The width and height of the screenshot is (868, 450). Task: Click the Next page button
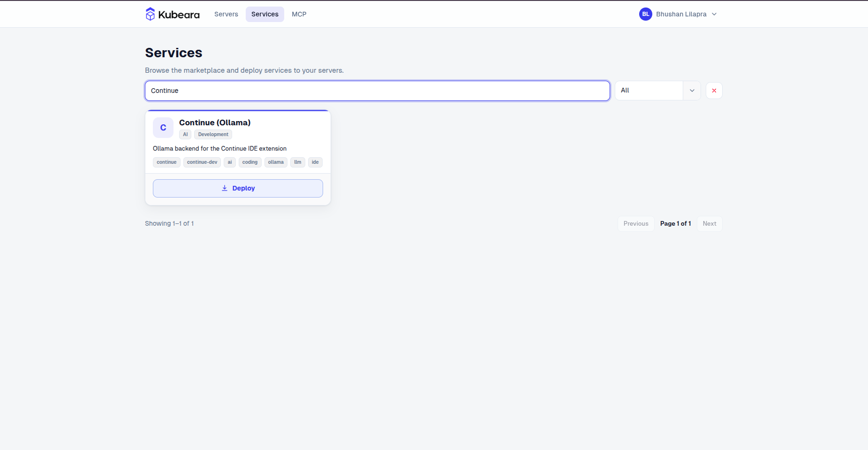click(x=709, y=224)
